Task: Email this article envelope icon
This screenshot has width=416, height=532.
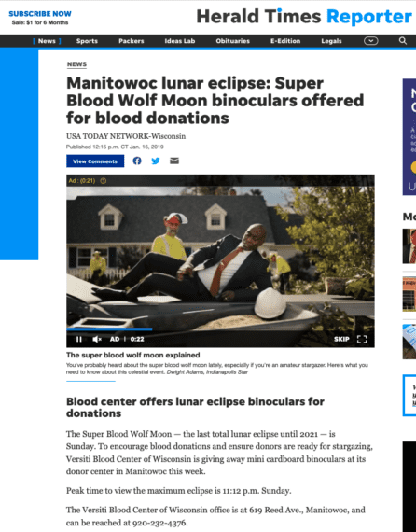Action: (174, 161)
